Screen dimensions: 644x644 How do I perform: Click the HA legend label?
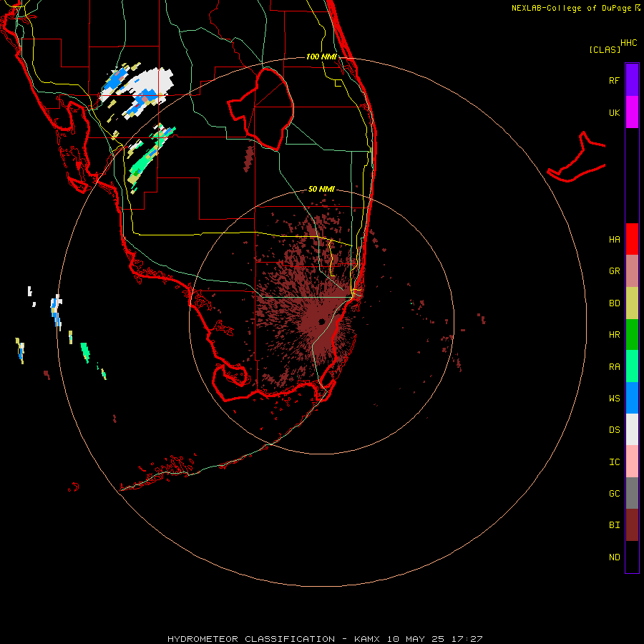(614, 240)
